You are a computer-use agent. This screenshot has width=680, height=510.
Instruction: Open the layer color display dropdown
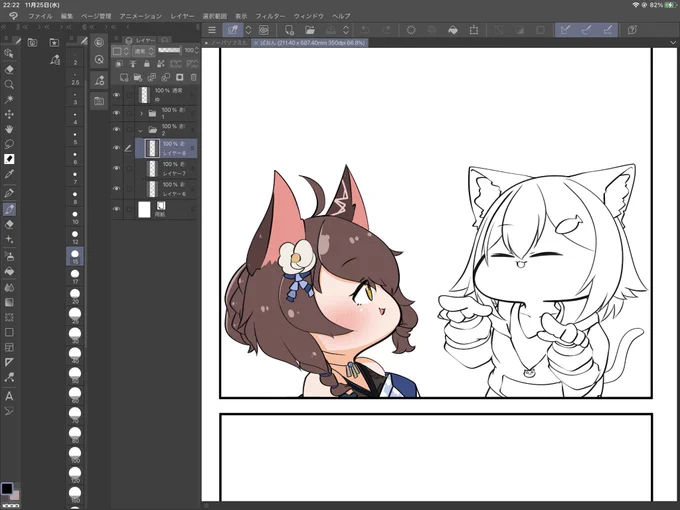[x=121, y=51]
